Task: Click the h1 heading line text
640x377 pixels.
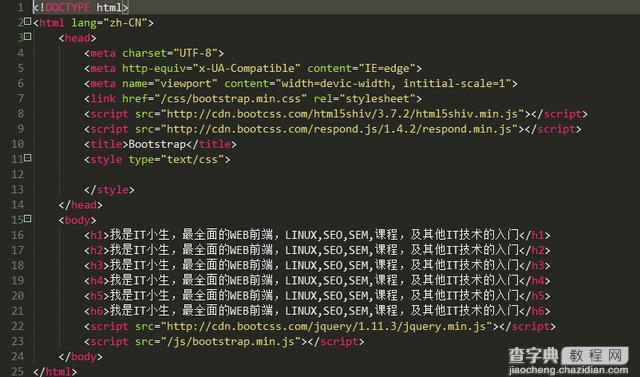Action: [314, 235]
